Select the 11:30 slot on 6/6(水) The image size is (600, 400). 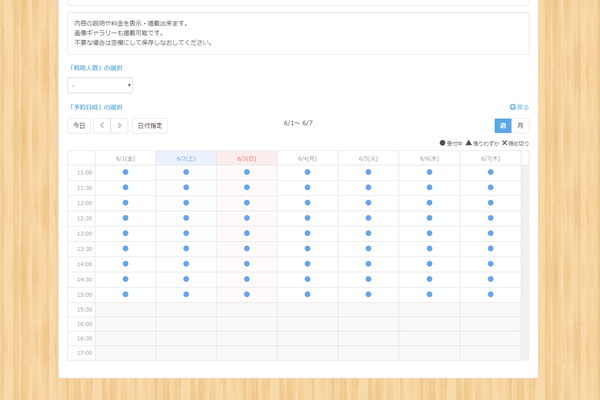430,187
